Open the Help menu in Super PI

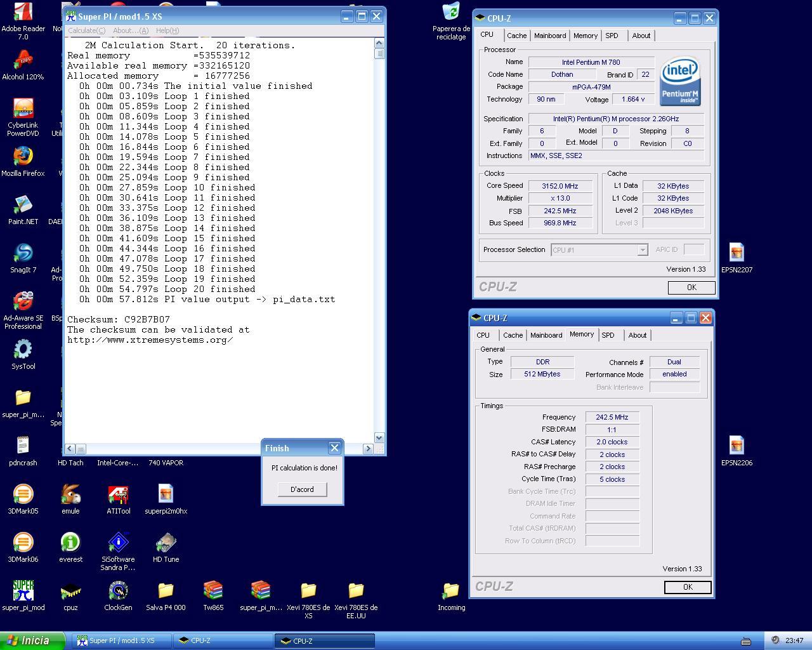pos(167,30)
